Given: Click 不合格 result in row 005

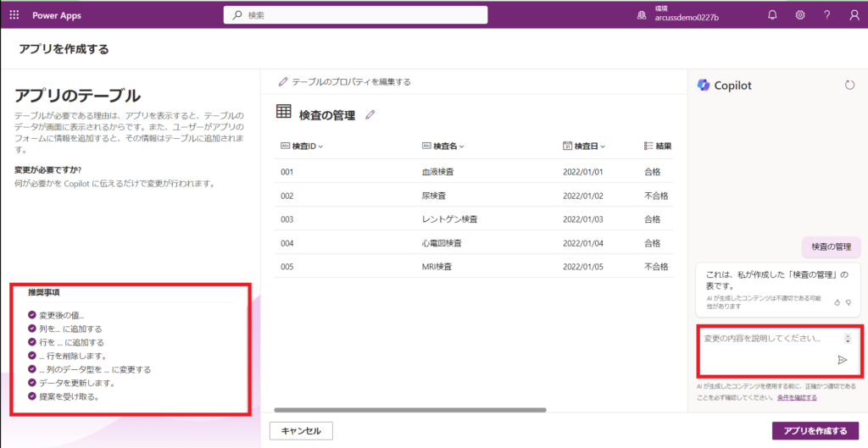Looking at the screenshot, I should 656,267.
